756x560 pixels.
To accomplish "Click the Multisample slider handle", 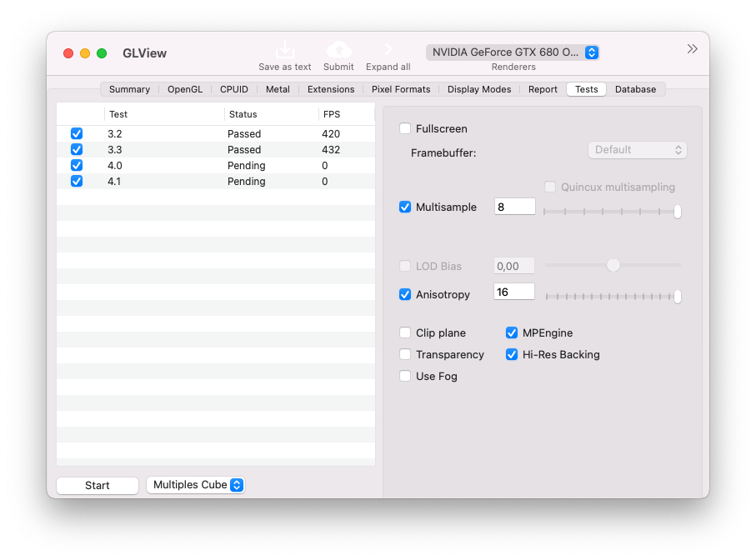I will [x=678, y=212].
